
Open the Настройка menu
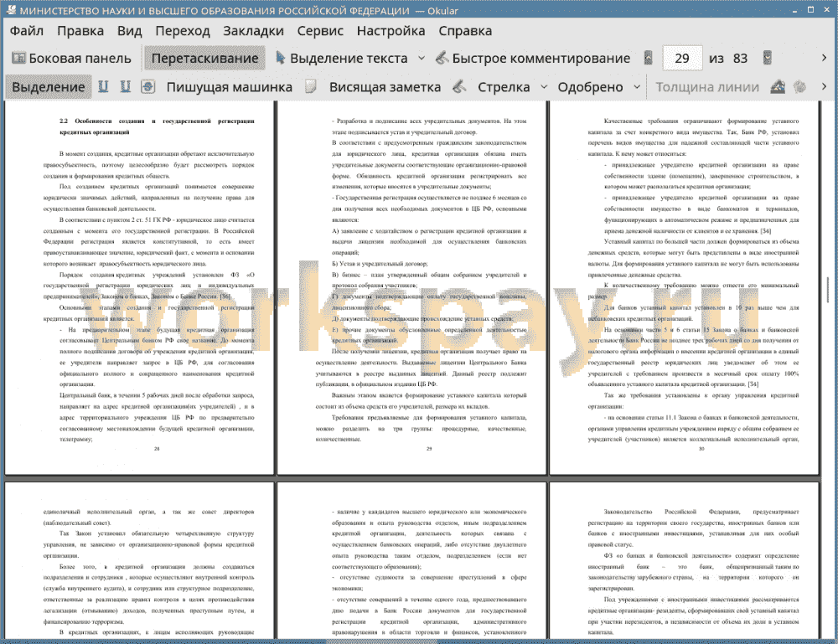tap(391, 31)
